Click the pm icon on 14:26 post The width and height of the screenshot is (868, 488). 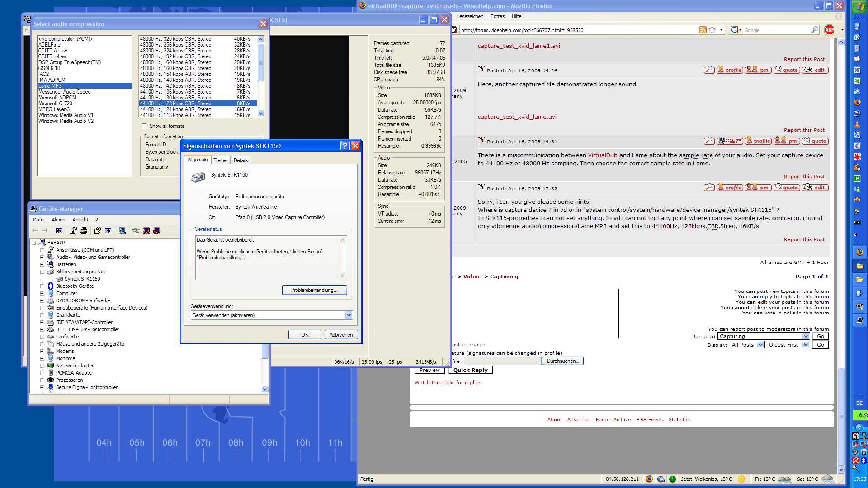click(x=758, y=70)
